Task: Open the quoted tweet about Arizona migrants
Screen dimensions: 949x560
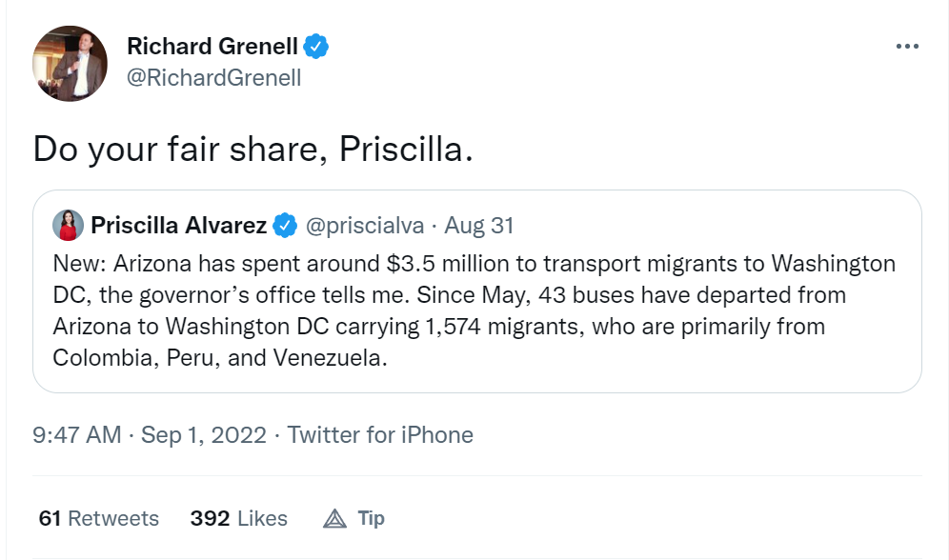Action: (476, 310)
